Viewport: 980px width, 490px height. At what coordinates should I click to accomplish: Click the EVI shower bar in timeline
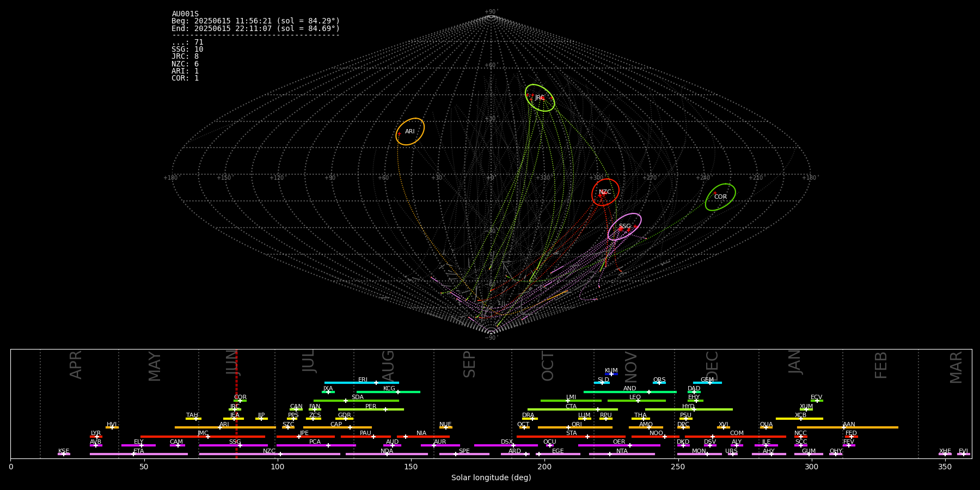point(964,454)
